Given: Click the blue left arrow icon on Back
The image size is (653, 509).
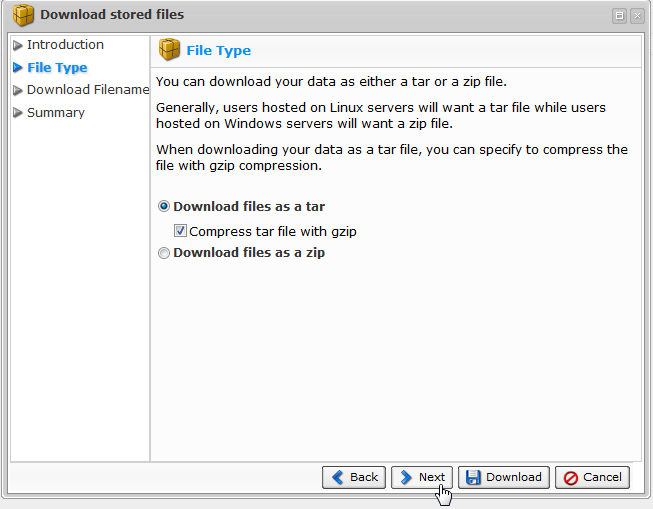Looking at the screenshot, I should point(338,477).
